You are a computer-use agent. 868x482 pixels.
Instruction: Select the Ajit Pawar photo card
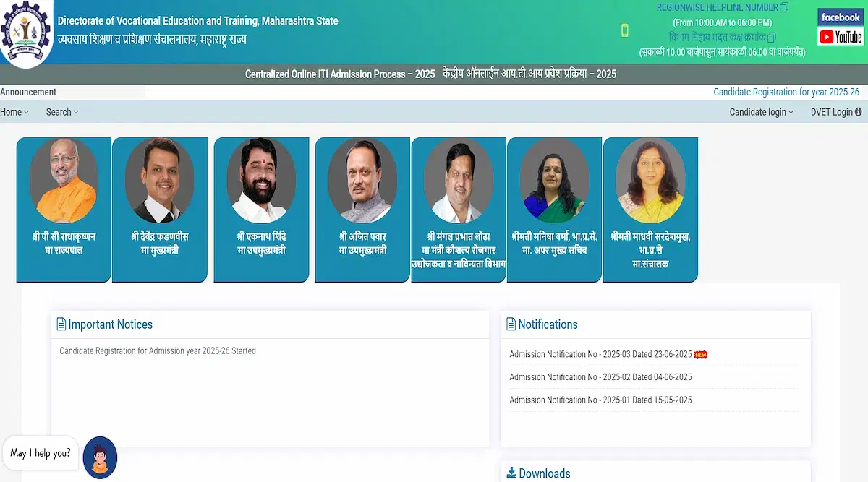coord(362,210)
